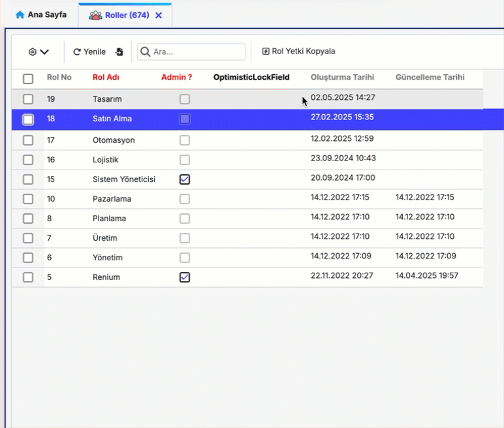Check the row checkbox for Lojistik
The height and width of the screenshot is (428, 504).
(28, 160)
